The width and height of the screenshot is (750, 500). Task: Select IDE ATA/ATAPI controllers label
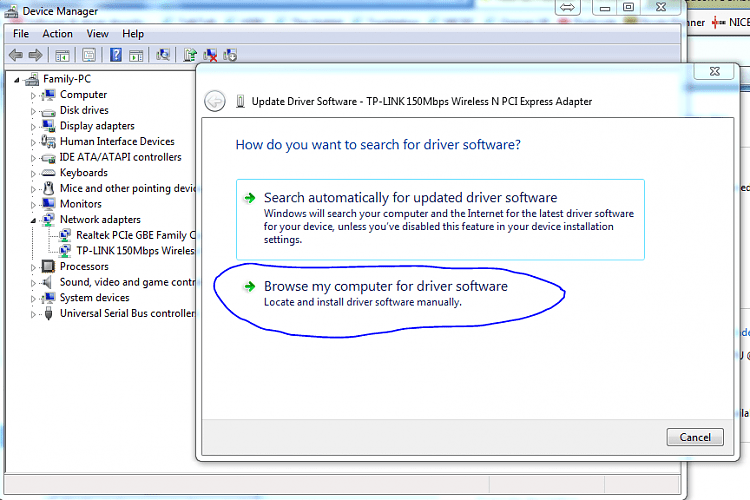point(121,157)
